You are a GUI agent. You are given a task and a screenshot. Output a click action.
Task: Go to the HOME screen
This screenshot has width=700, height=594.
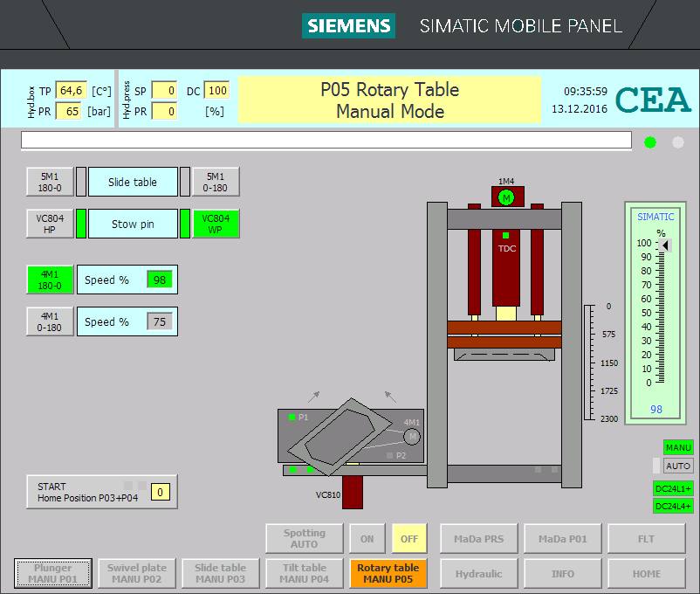(x=647, y=573)
